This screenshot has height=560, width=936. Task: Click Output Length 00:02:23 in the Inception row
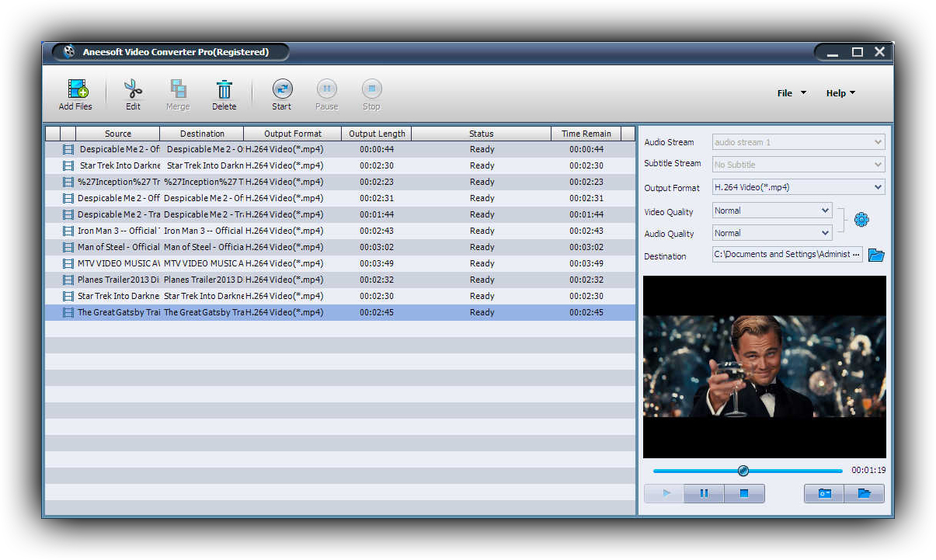(x=377, y=182)
